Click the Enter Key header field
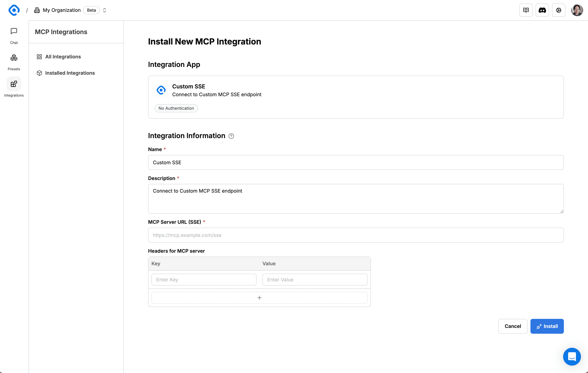 204,280
